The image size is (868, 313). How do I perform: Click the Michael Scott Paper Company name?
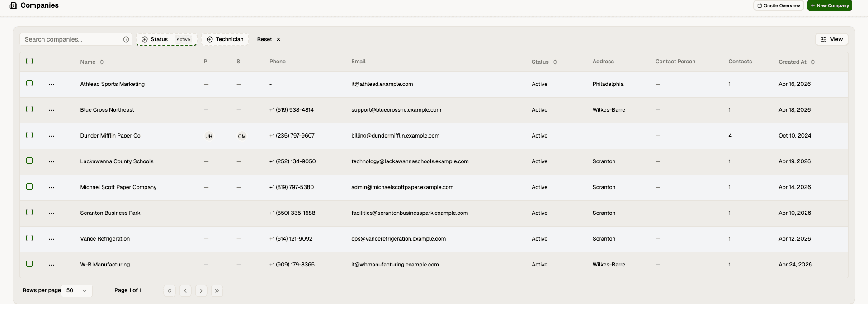118,187
